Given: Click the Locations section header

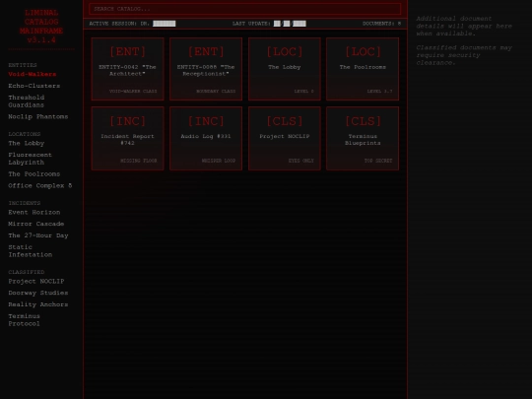Looking at the screenshot, I should click(24, 134).
